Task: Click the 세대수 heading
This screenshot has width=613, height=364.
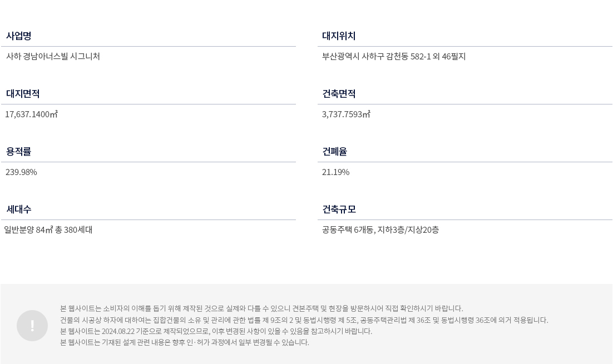Action: pos(19,210)
